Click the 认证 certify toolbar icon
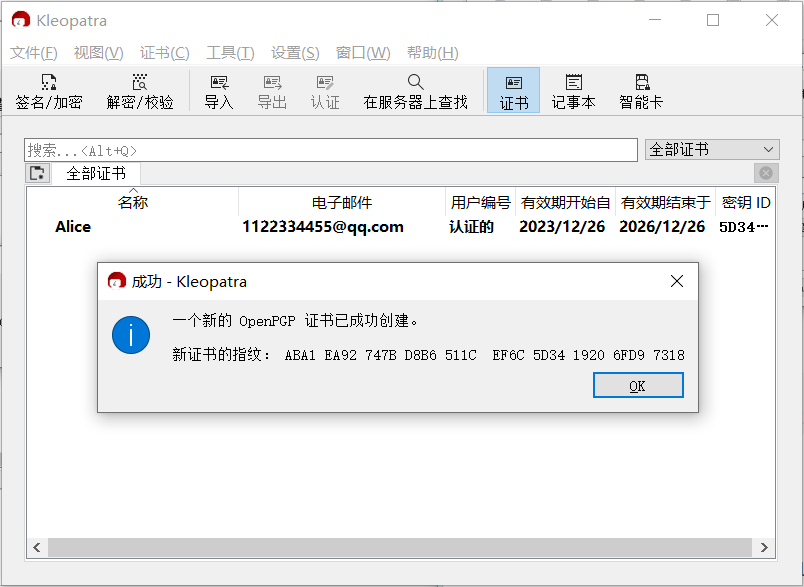Viewport: 804px width, 587px height. click(x=325, y=91)
